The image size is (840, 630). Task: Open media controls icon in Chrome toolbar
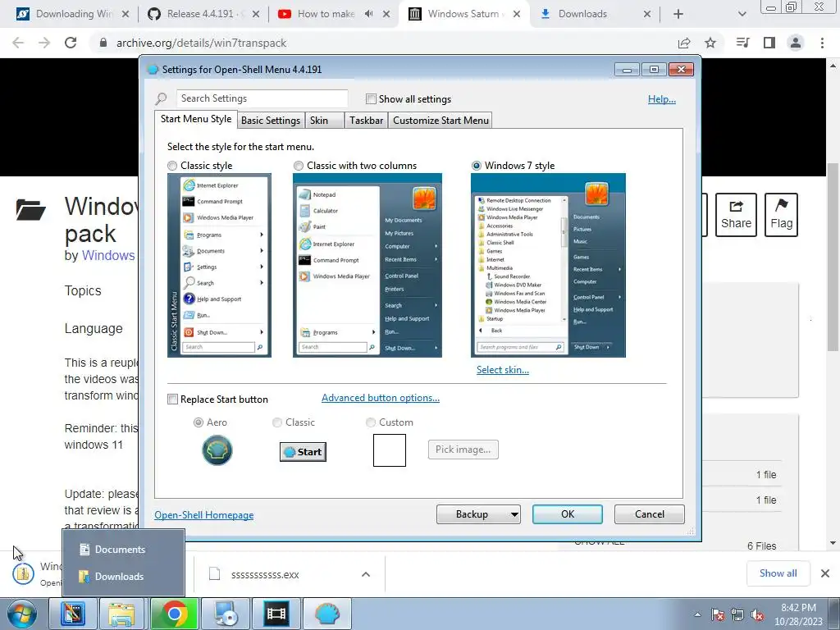[743, 43]
